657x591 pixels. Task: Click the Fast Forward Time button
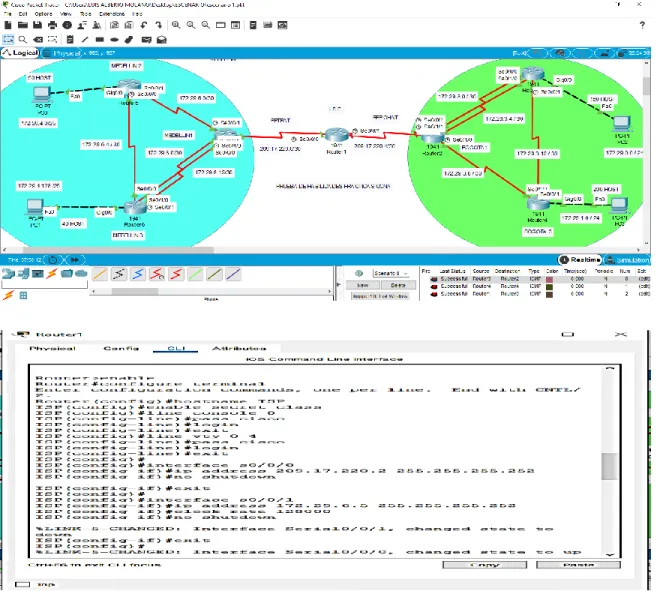click(75, 260)
